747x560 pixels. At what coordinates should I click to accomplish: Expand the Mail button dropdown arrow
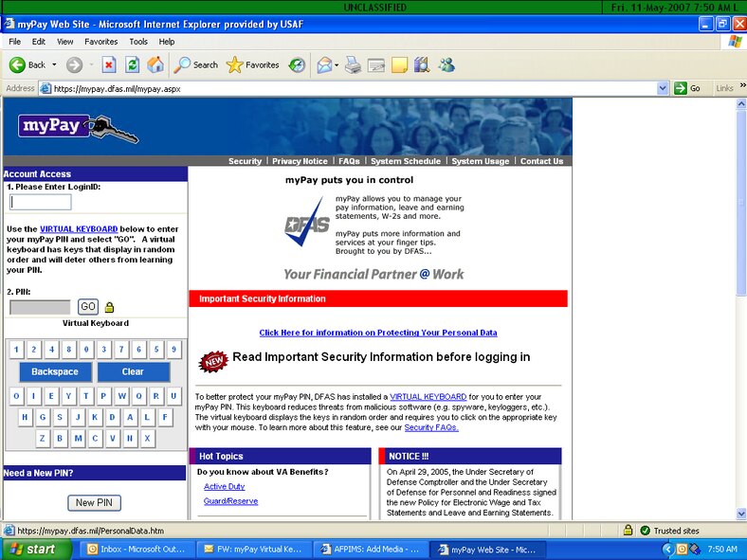point(335,65)
